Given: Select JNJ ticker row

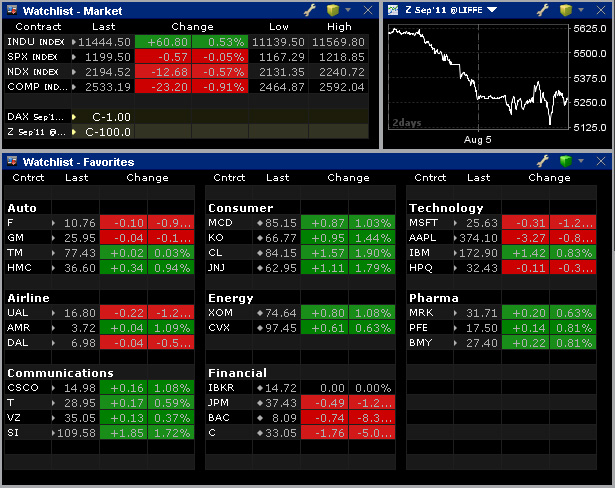Looking at the screenshot, I should click(x=300, y=268).
